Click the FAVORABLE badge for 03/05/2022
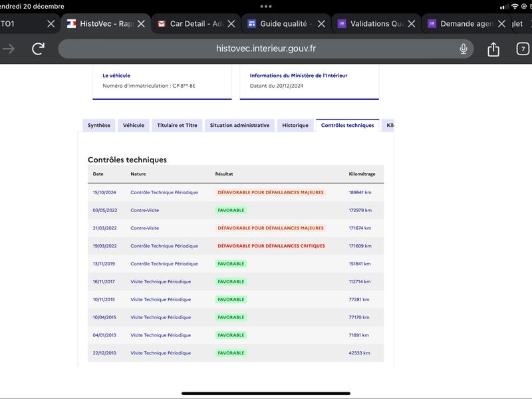This screenshot has width=532, height=399. 231,210
